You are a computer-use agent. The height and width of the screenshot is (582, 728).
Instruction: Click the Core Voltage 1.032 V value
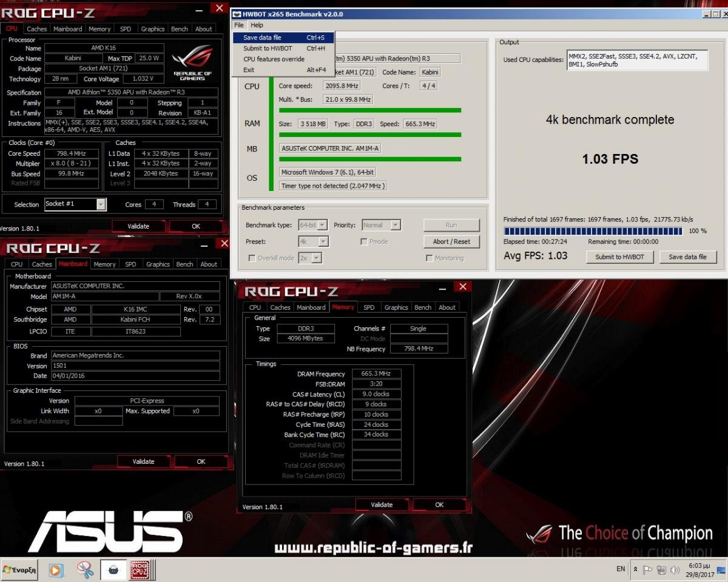point(143,79)
